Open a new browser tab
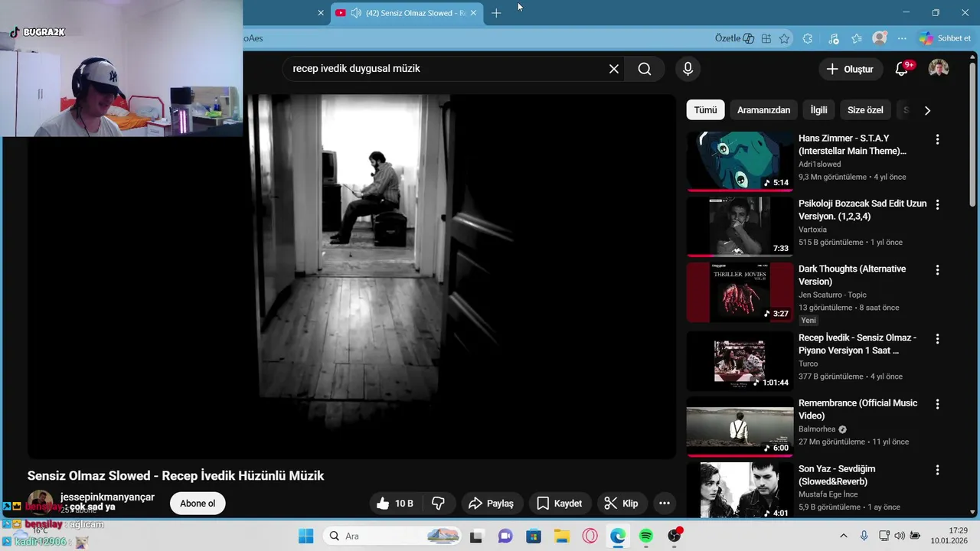Image resolution: width=980 pixels, height=551 pixels. (496, 13)
